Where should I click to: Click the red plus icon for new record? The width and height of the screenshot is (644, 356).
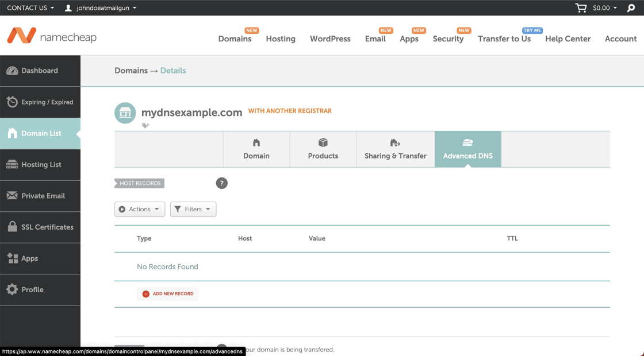pyautogui.click(x=146, y=293)
